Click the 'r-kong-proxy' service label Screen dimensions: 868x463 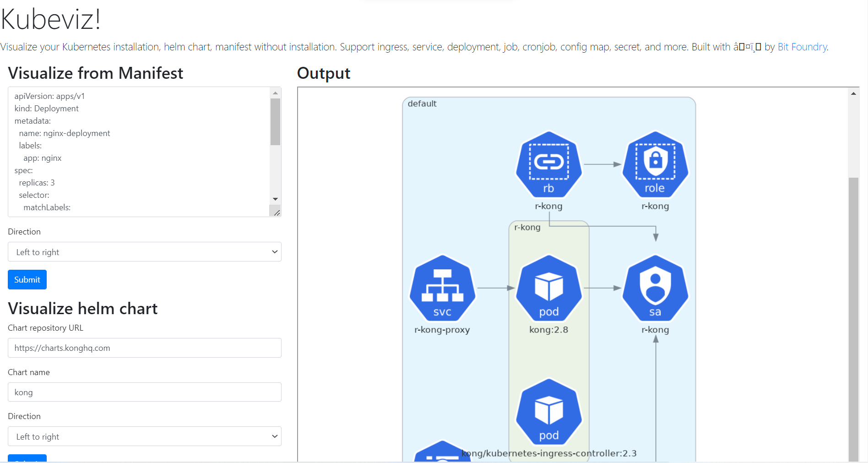coord(442,330)
